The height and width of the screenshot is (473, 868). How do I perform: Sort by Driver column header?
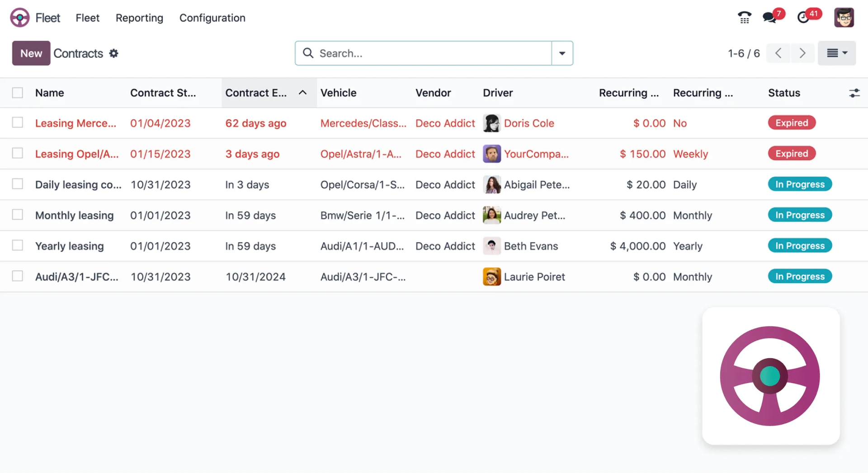(498, 93)
